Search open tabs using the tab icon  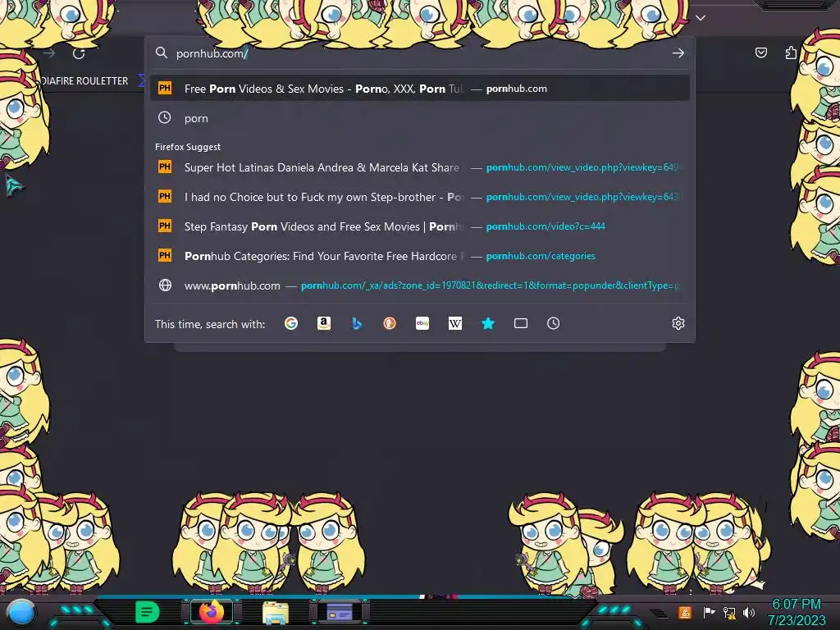(521, 323)
